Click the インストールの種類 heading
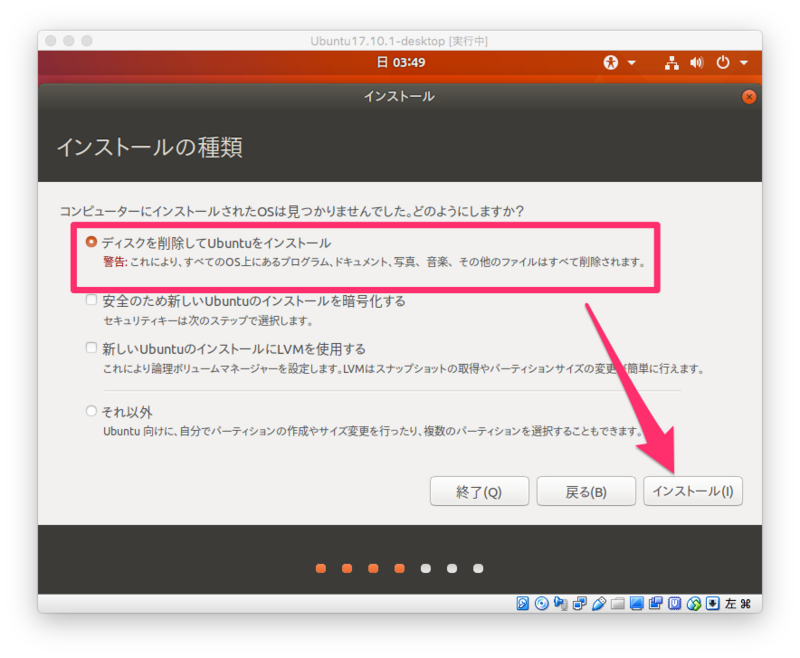The image size is (800, 658). click(150, 147)
